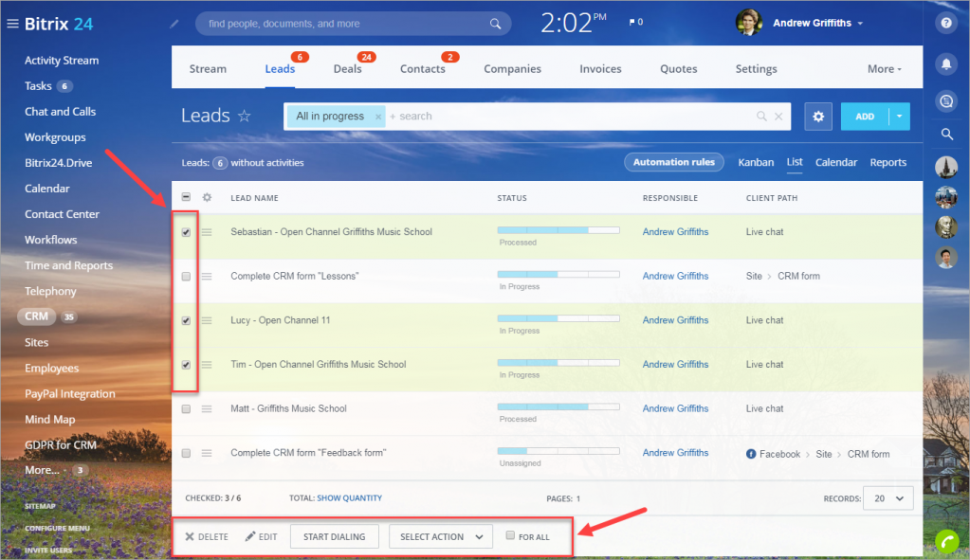This screenshot has width=970, height=560.
Task: Open Sebastian - Open Channel Griffiths Music School lead
Action: [x=332, y=232]
